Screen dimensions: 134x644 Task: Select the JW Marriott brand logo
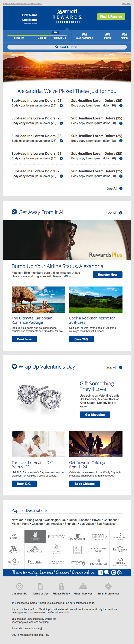78,536
